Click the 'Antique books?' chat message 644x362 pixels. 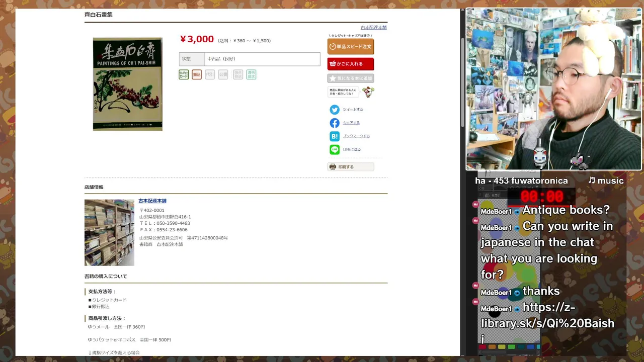click(566, 210)
